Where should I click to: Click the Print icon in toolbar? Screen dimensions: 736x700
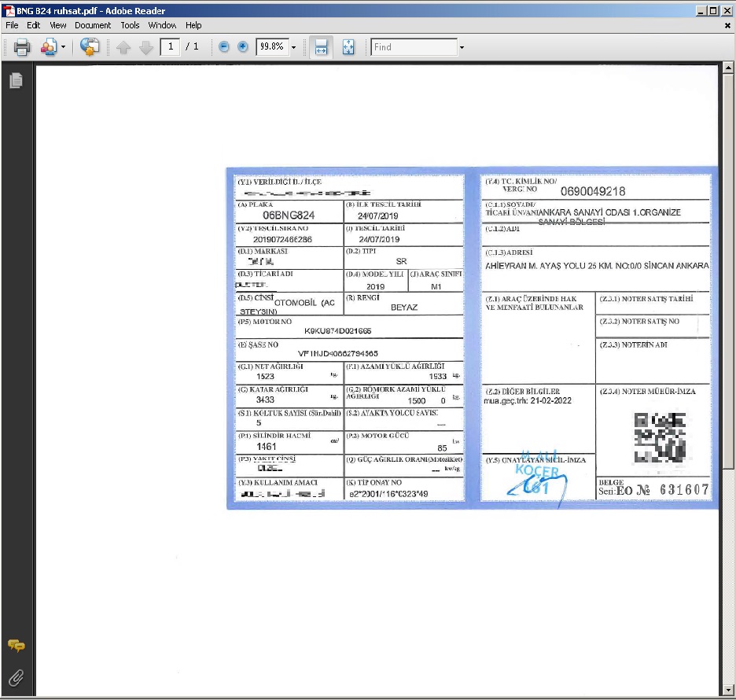(x=21, y=47)
